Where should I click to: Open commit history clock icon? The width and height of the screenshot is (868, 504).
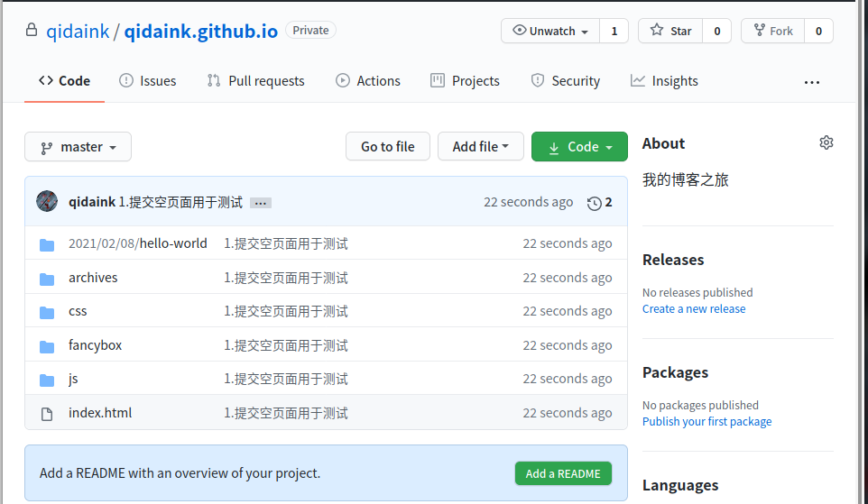[x=594, y=203]
